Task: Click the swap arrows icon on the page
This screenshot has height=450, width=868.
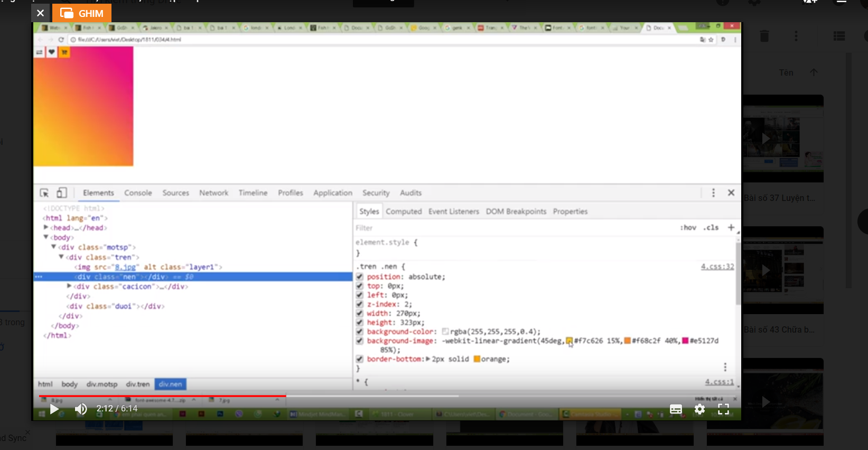Action: pos(39,52)
